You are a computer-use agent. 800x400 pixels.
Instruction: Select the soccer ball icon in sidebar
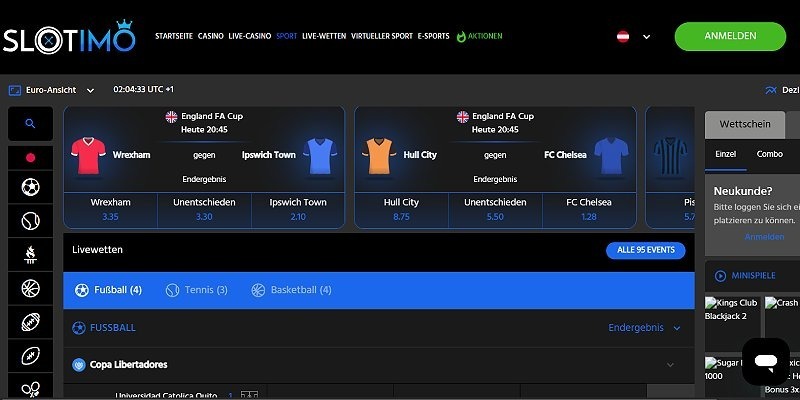pyautogui.click(x=30, y=187)
